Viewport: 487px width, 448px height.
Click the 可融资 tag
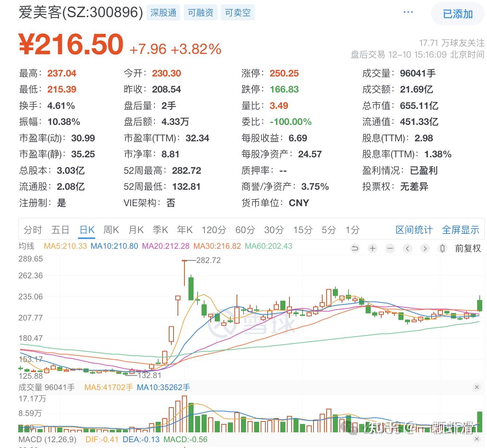pyautogui.click(x=200, y=13)
